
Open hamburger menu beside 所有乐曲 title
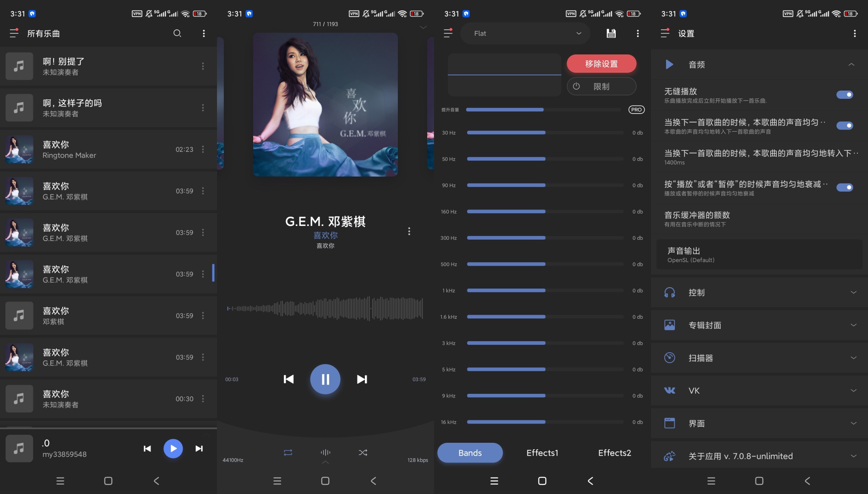(14, 33)
